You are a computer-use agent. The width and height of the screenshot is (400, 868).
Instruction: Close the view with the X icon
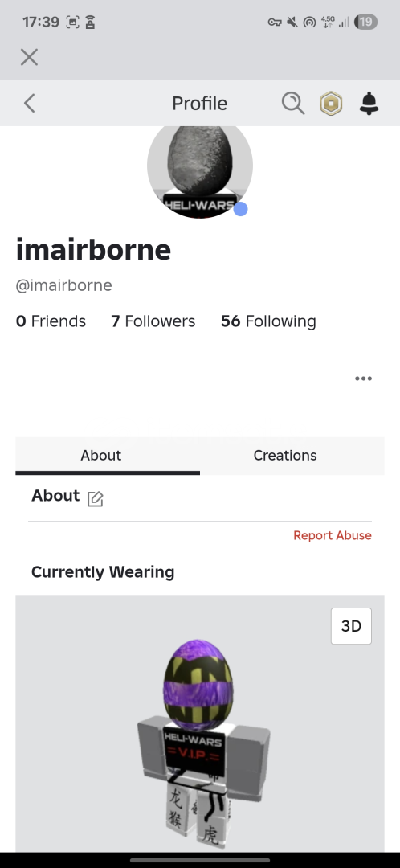click(x=30, y=57)
